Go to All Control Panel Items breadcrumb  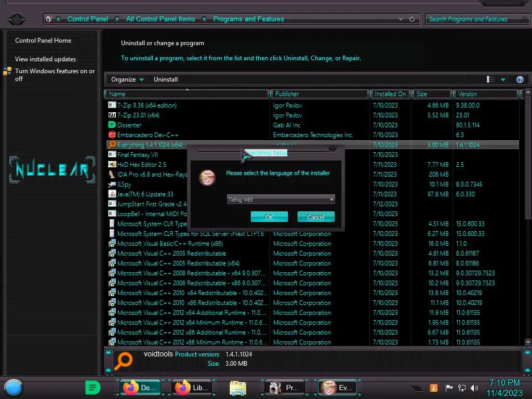click(161, 19)
